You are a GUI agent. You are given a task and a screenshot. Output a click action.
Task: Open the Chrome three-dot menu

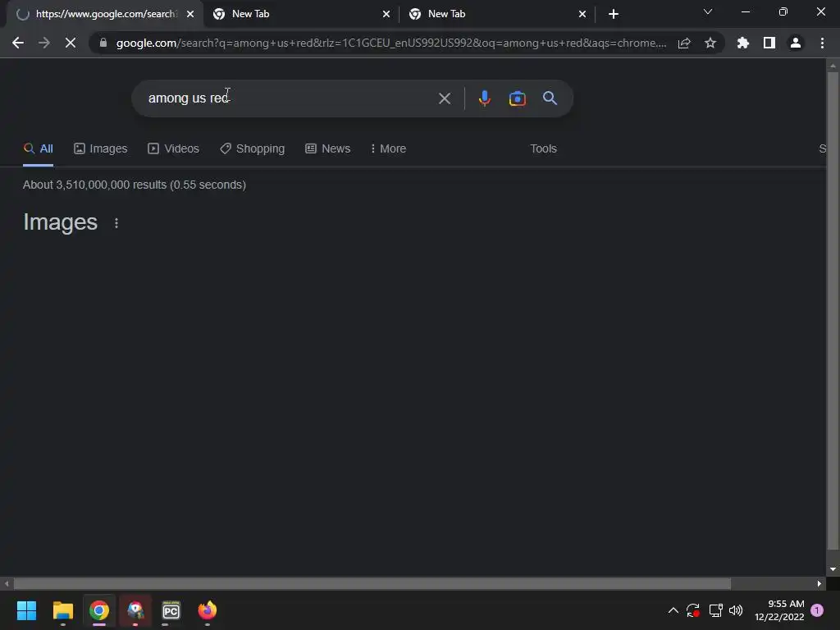(822, 43)
